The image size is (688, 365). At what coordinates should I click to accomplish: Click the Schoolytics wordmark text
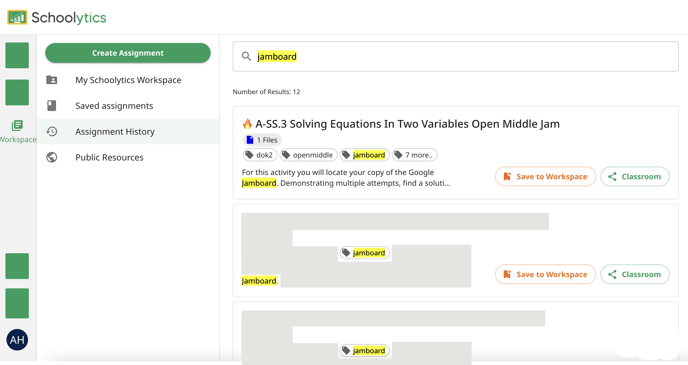[69, 18]
